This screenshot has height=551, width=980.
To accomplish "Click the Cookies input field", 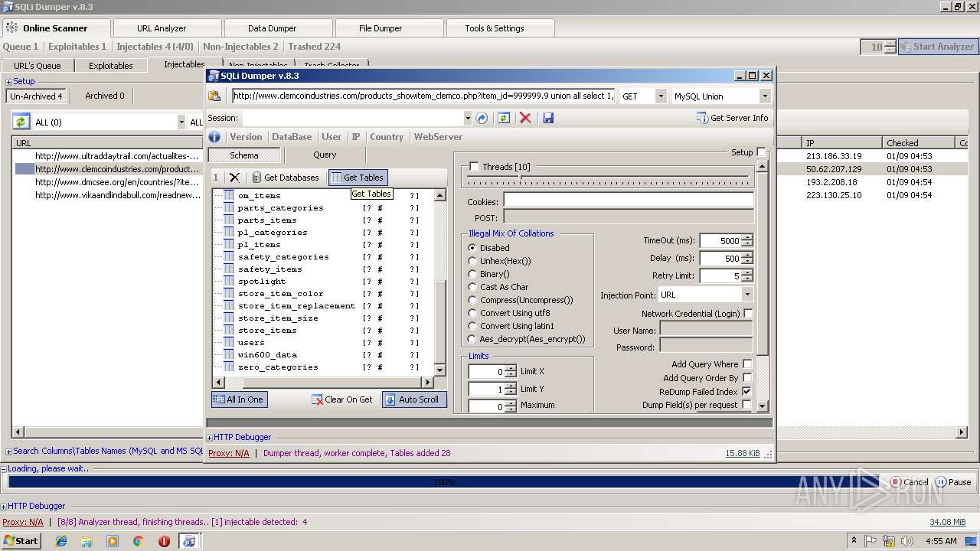I will click(628, 201).
